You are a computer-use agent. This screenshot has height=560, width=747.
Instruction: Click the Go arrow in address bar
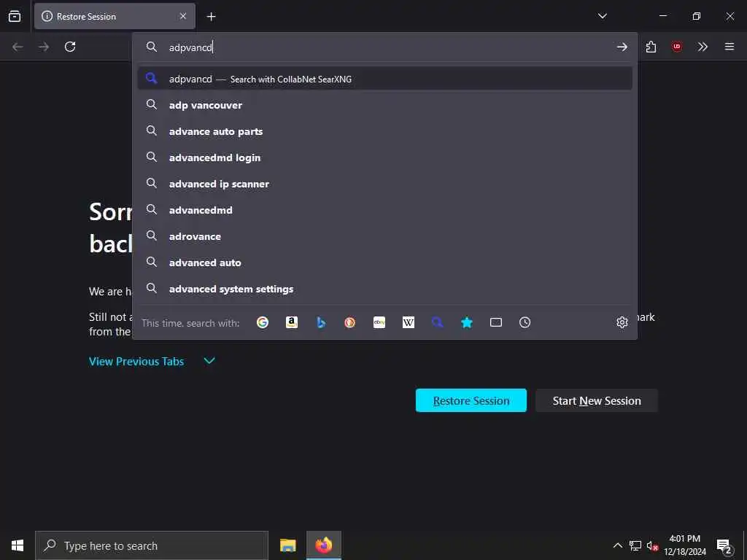click(x=622, y=47)
